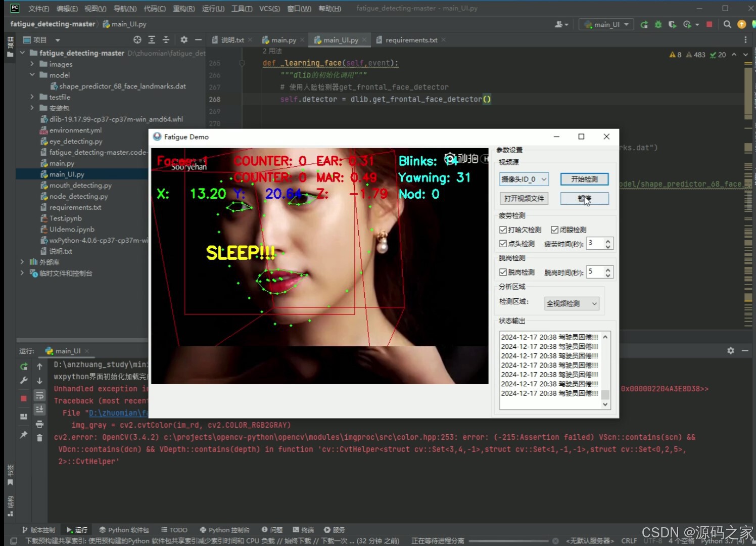
Task: Expand all items in project panel
Action: tap(152, 39)
